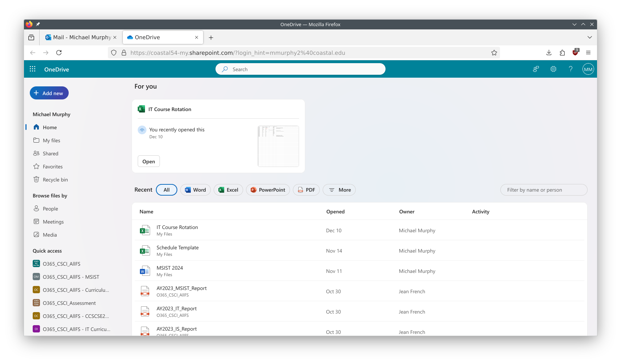The height and width of the screenshot is (364, 621).
Task: Open O365_CSCI_AllFS - IT Curricu... site
Action: pos(72,329)
